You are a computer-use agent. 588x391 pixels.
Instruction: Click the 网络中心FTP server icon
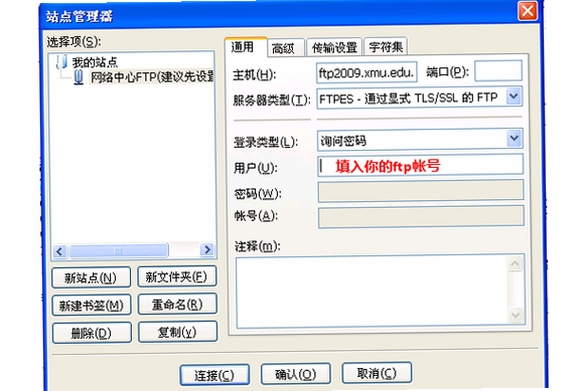(x=78, y=77)
